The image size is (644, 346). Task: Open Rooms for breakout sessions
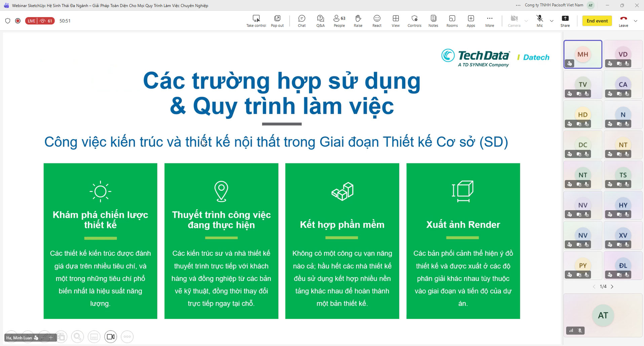tap(452, 21)
